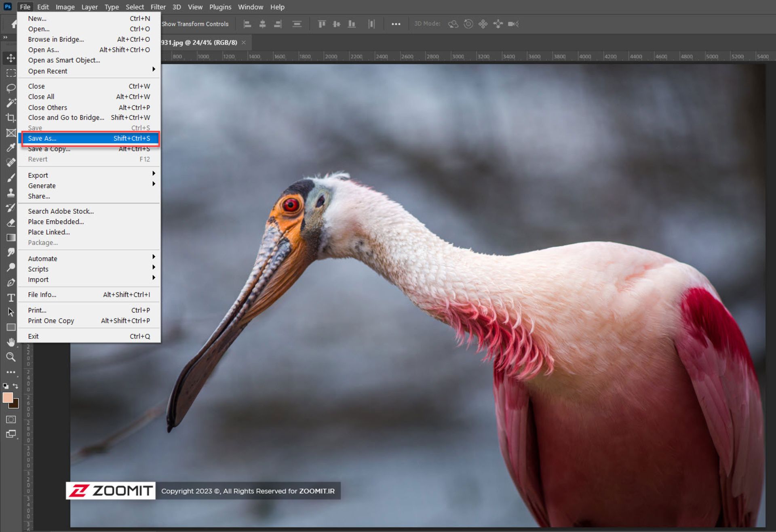Viewport: 776px width, 532px height.
Task: Swap foreground and background colors
Action: (15, 386)
